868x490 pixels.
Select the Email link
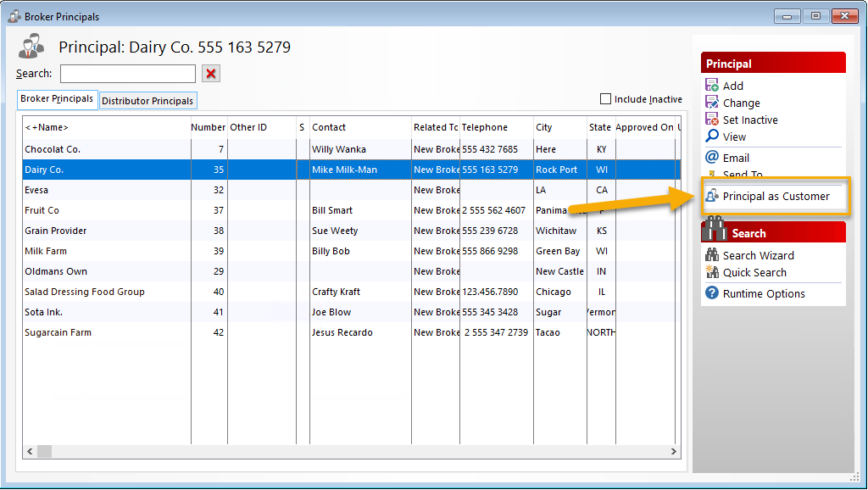[736, 158]
